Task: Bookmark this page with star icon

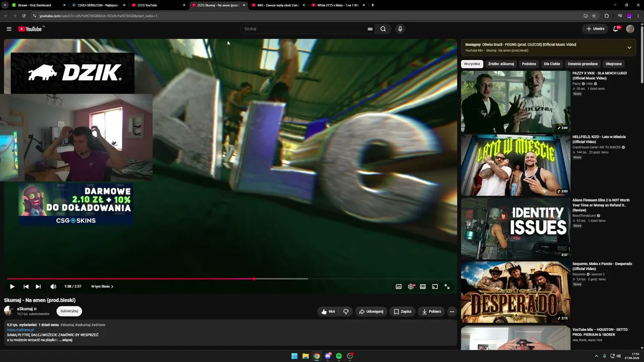Action: pyautogui.click(x=594, y=16)
